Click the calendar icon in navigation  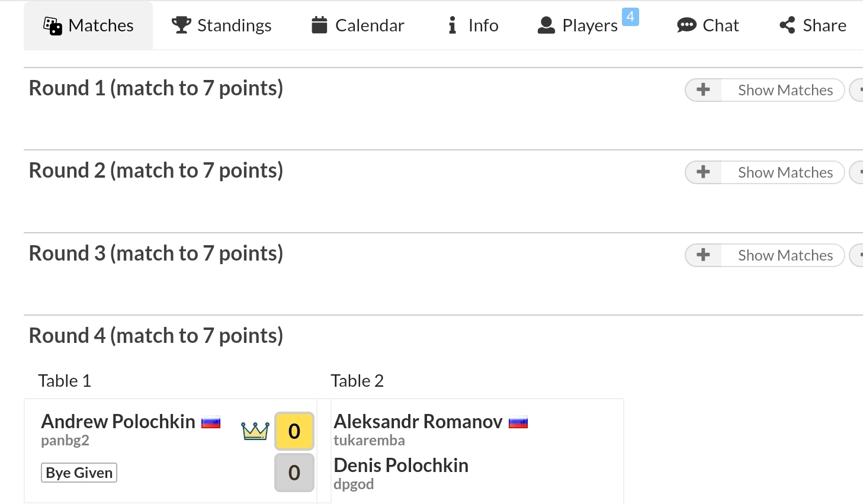319,25
